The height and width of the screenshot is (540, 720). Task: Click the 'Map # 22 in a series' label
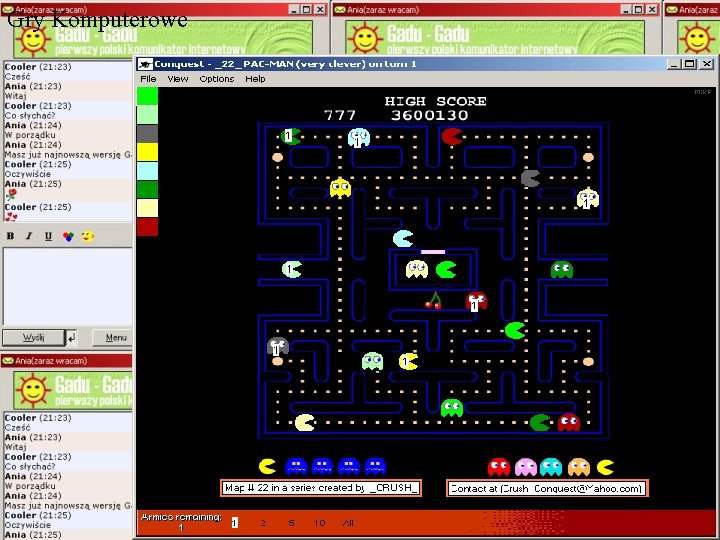click(x=321, y=488)
